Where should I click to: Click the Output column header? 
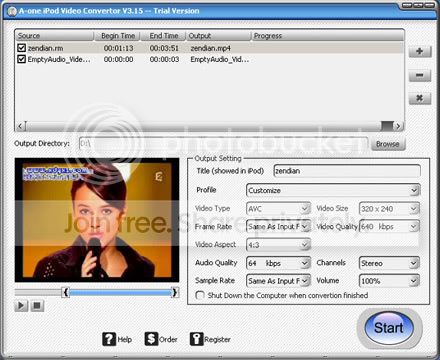click(x=218, y=36)
